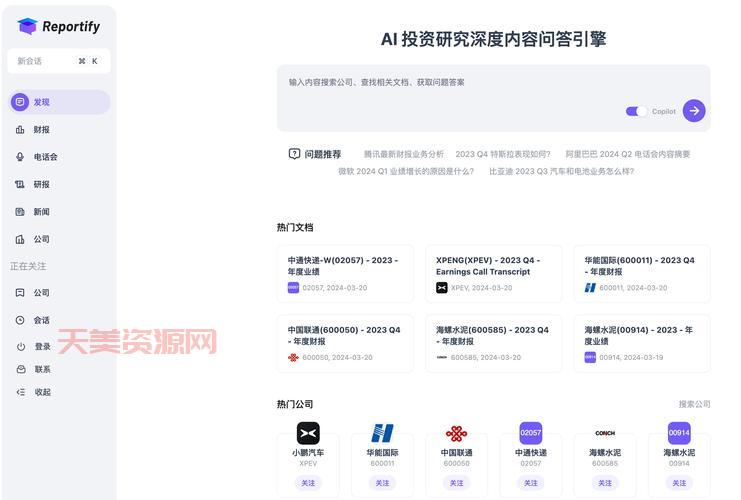Click 600011 logo in 华能国际 document card

[590, 287]
